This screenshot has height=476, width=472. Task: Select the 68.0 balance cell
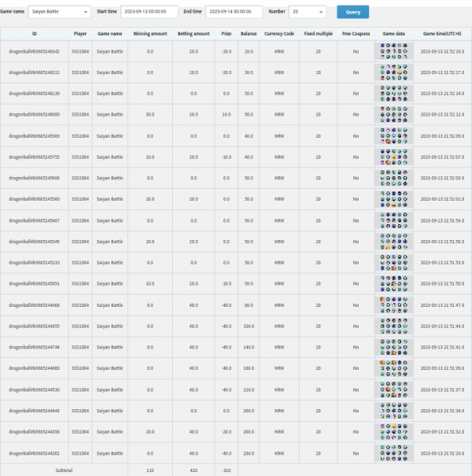(x=249, y=305)
